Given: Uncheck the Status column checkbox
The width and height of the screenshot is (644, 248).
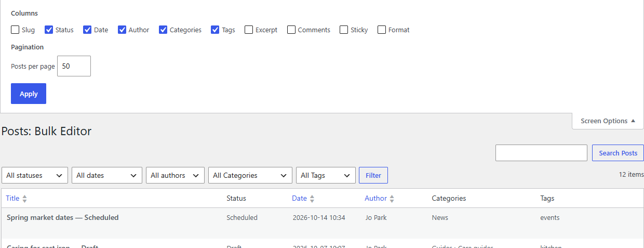Looking at the screenshot, I should [49, 30].
